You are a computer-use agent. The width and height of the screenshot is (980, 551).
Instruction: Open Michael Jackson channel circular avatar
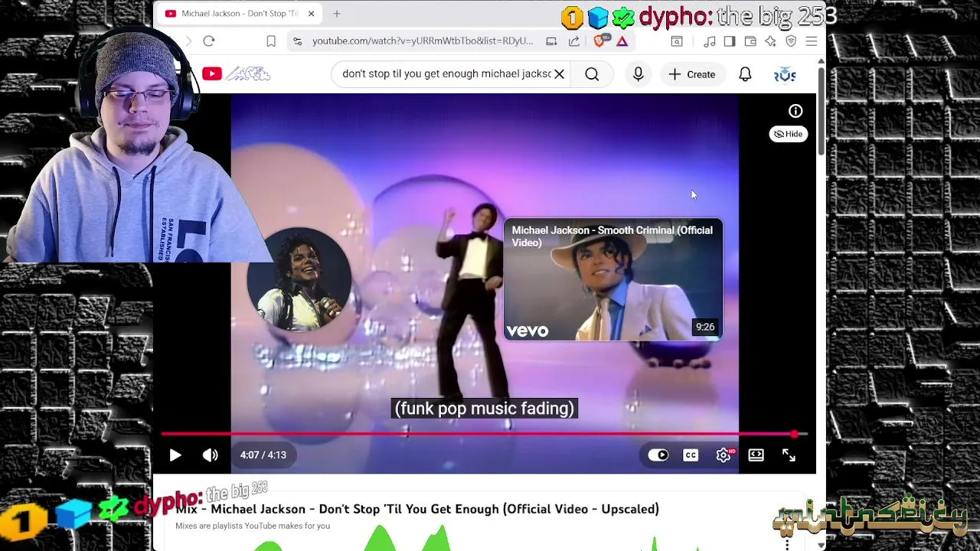[x=299, y=279]
